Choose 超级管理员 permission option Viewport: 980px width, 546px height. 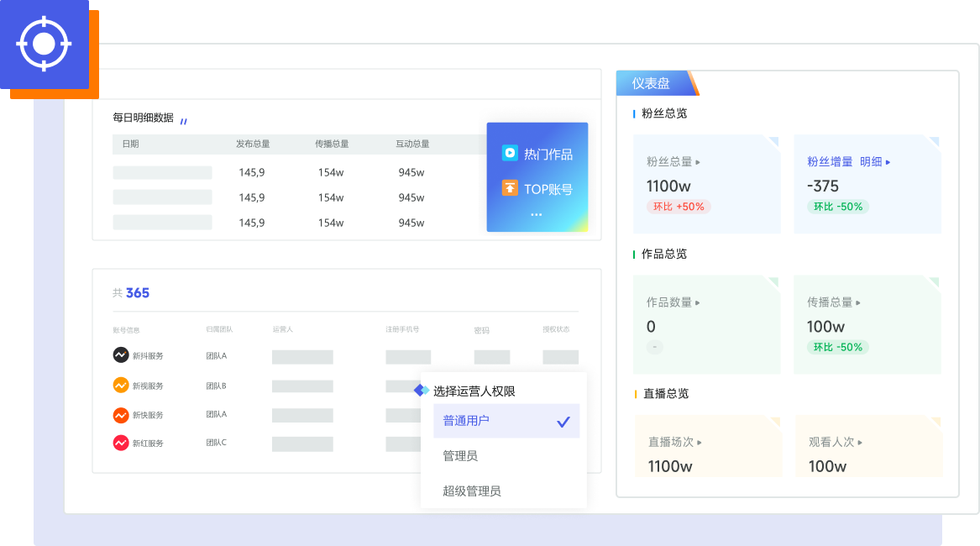[x=472, y=491]
